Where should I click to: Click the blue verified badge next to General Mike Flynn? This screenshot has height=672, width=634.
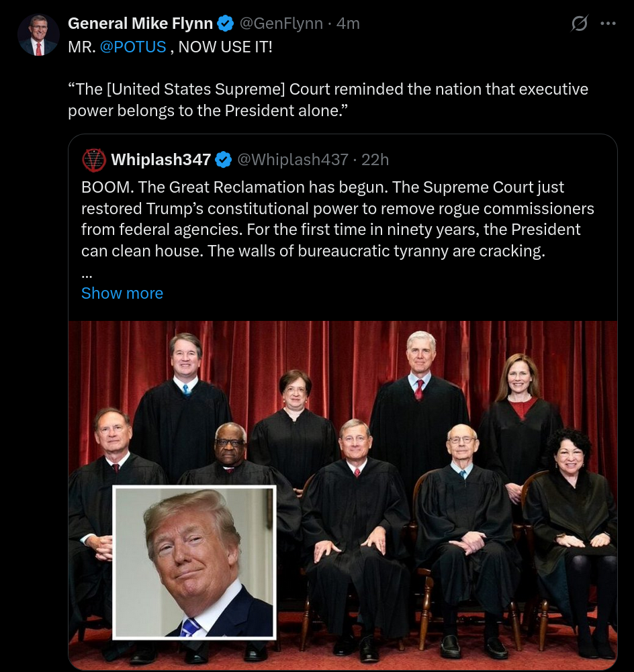coord(226,23)
